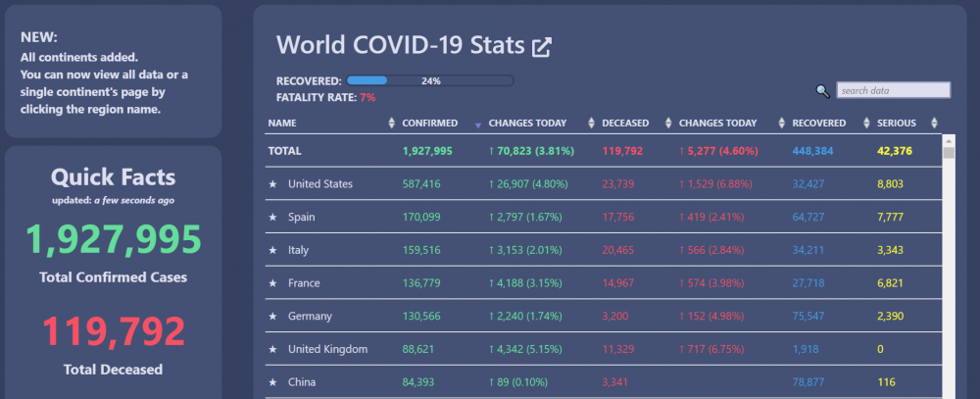Select the Germany country name
The image size is (980, 399).
click(310, 317)
